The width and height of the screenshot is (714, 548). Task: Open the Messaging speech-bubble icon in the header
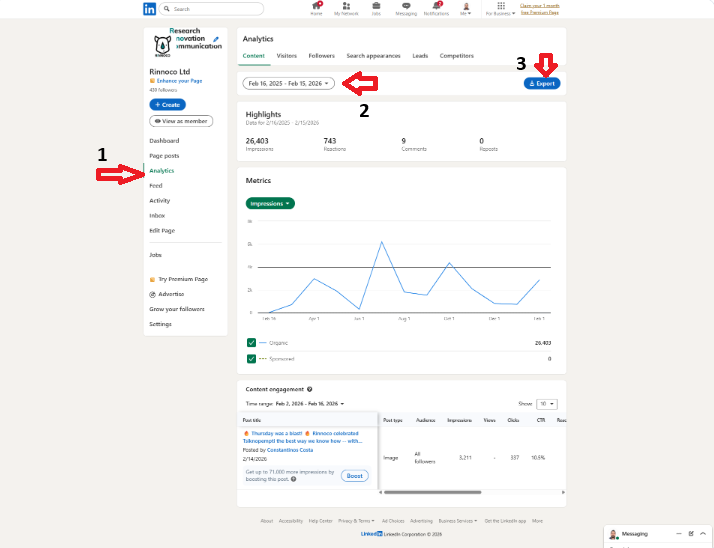tap(406, 6)
